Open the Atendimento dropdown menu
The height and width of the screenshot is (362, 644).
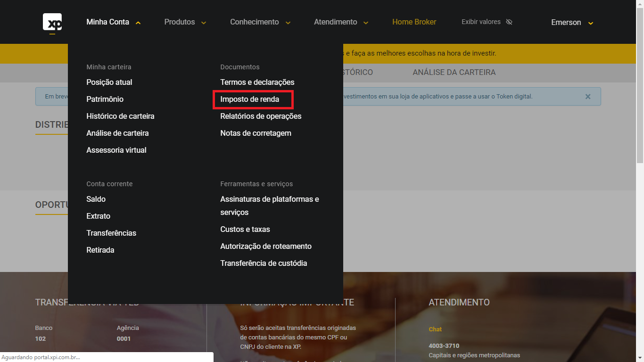pyautogui.click(x=341, y=22)
